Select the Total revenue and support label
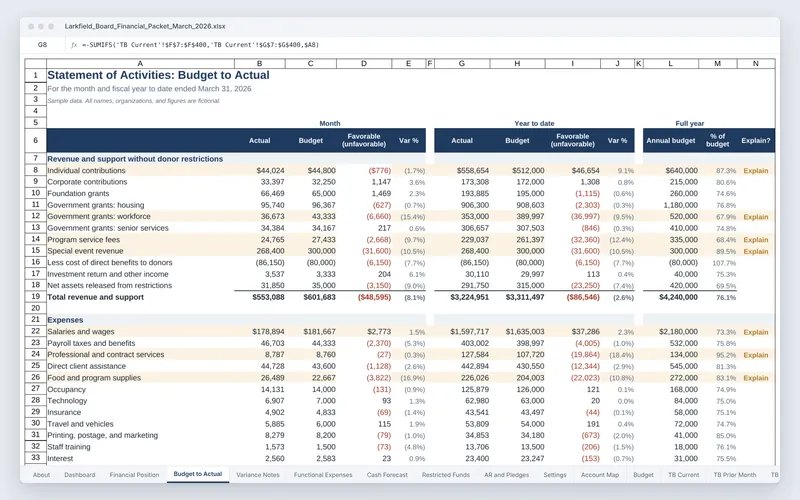This screenshot has height=500, width=800. click(x=95, y=297)
